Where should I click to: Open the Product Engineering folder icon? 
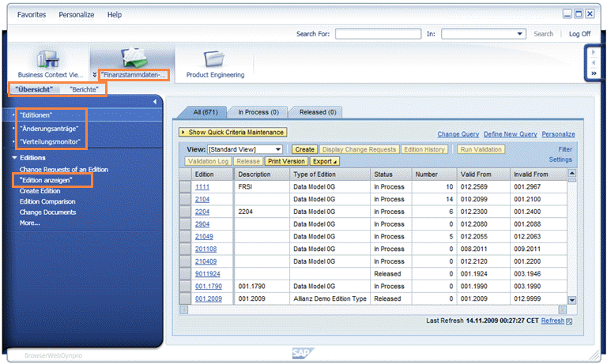tap(215, 58)
